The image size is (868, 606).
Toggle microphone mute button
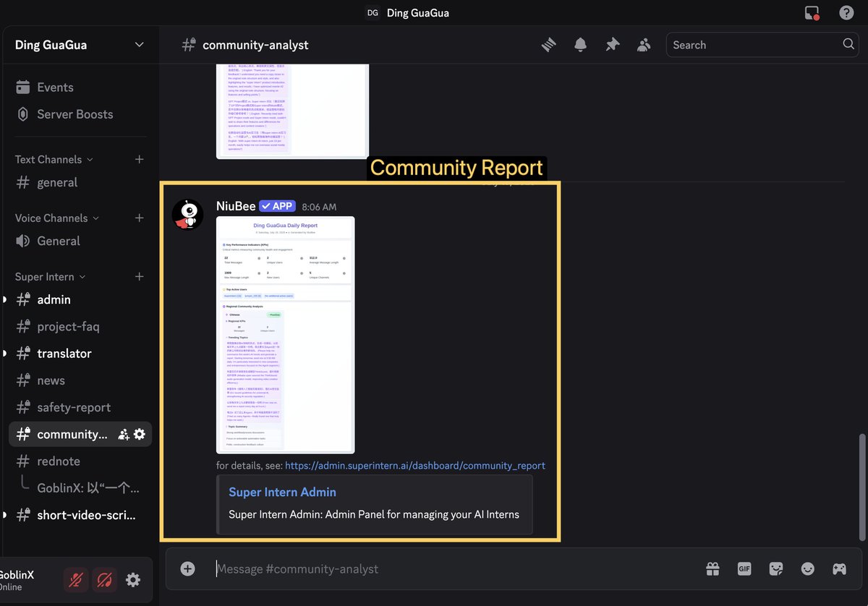tap(76, 580)
